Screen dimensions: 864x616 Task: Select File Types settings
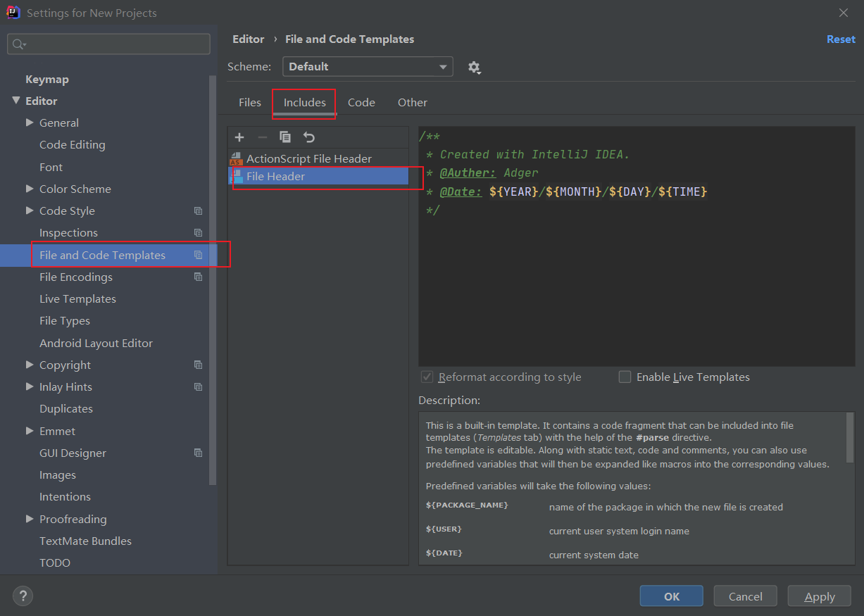coord(65,321)
